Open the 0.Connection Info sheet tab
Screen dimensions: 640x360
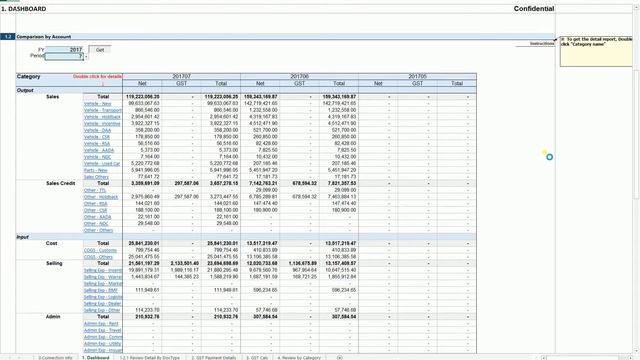pyautogui.click(x=55, y=358)
